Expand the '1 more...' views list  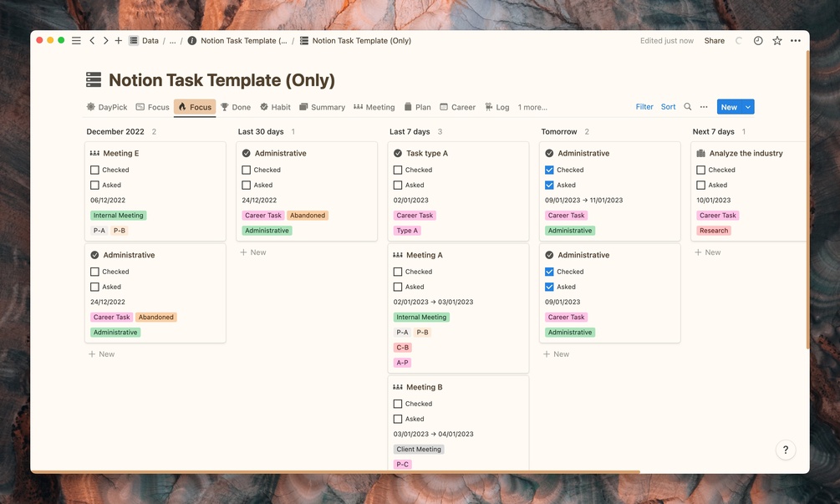[532, 107]
